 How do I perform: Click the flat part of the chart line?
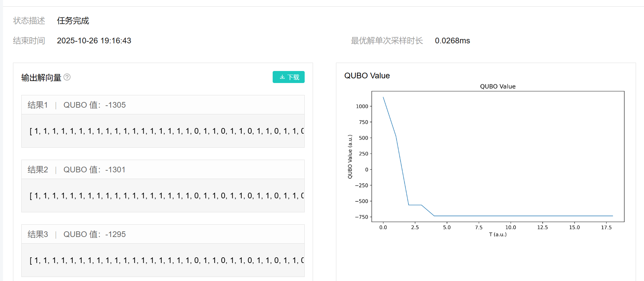coord(523,216)
